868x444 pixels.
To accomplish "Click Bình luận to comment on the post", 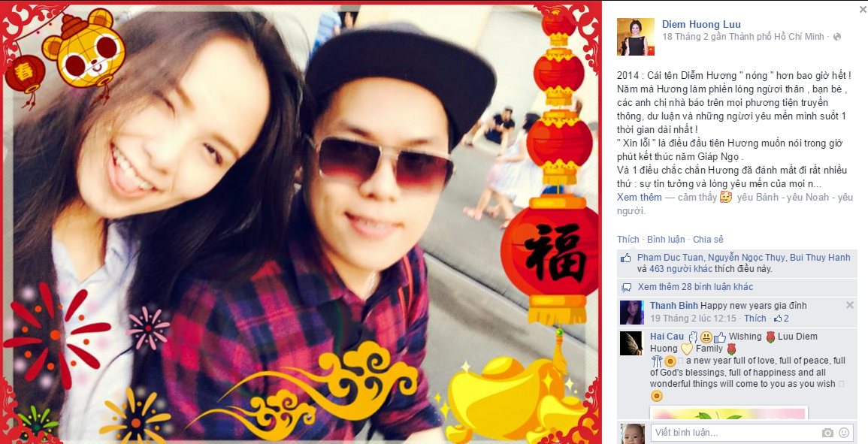I will 666,239.
